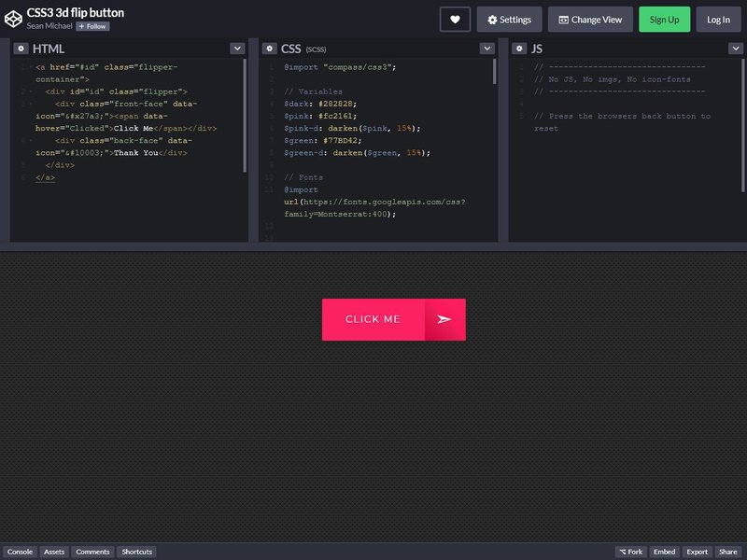This screenshot has height=560, width=747.
Task: Click the closing </div> tag in HTML
Action: (x=60, y=165)
